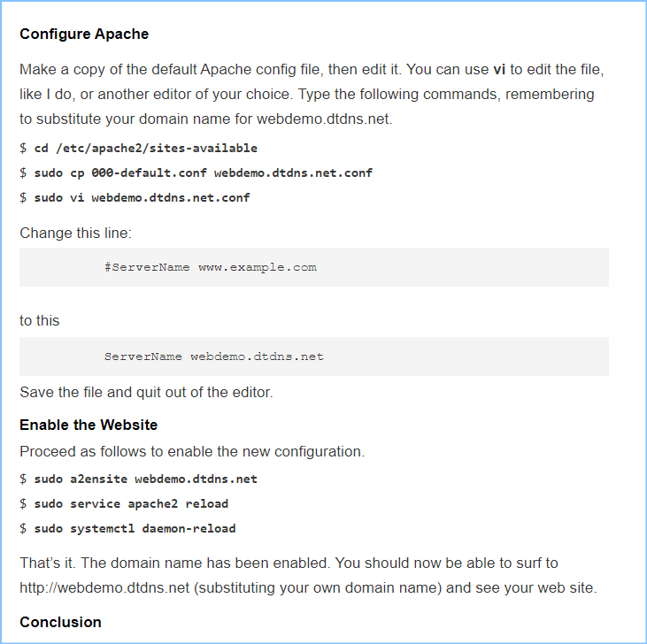The height and width of the screenshot is (644, 647).
Task: Click the "sudo vi webdemo.dtdns.net.conf" command
Action: 142,197
